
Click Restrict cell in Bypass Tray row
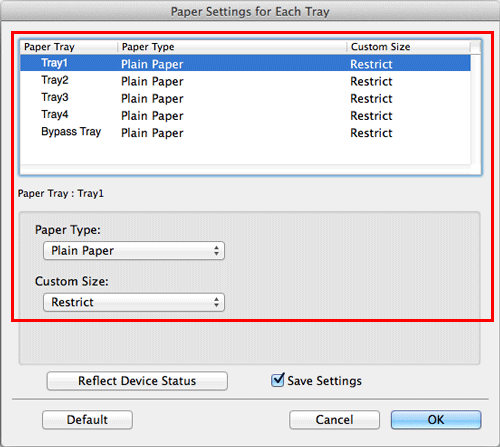[x=371, y=133]
